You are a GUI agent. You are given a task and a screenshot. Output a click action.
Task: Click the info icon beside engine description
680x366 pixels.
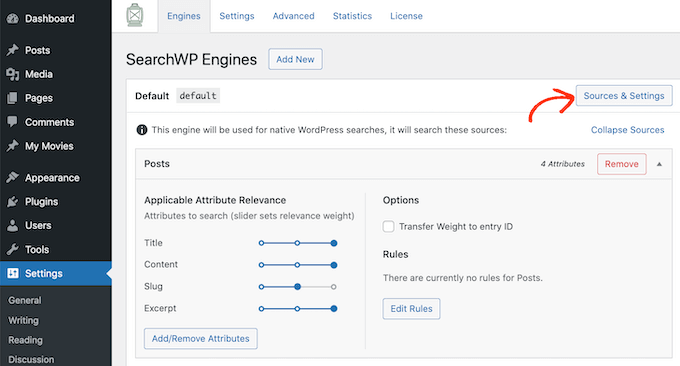pos(142,130)
